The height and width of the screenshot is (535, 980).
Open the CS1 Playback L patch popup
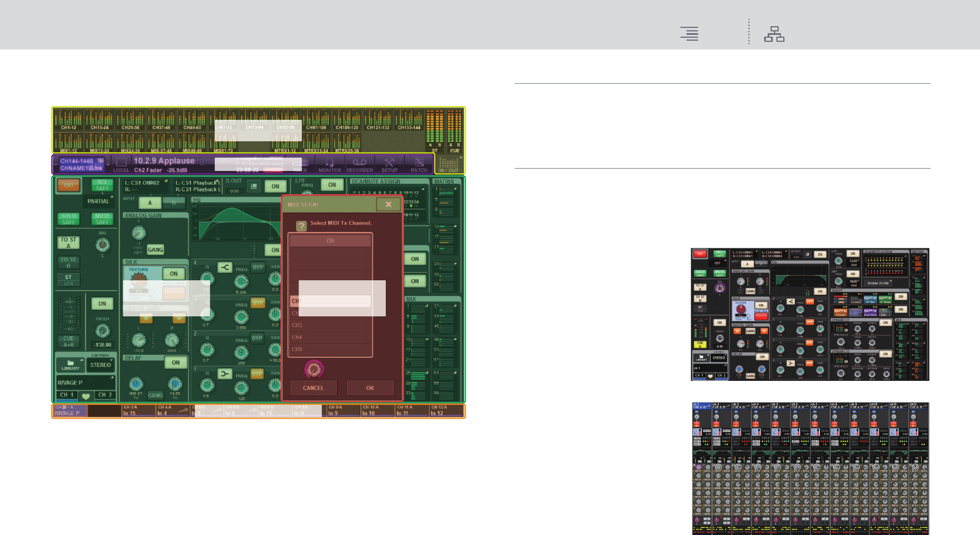click(x=198, y=186)
